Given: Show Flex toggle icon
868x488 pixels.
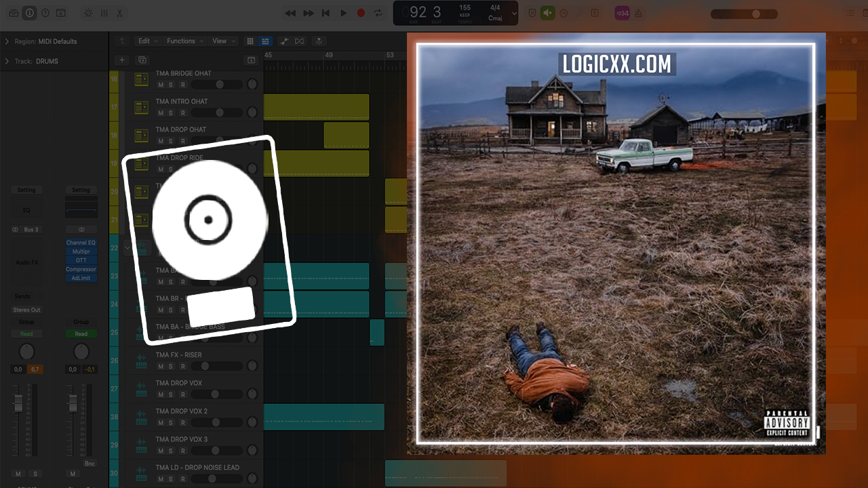Looking at the screenshot, I should (300, 41).
